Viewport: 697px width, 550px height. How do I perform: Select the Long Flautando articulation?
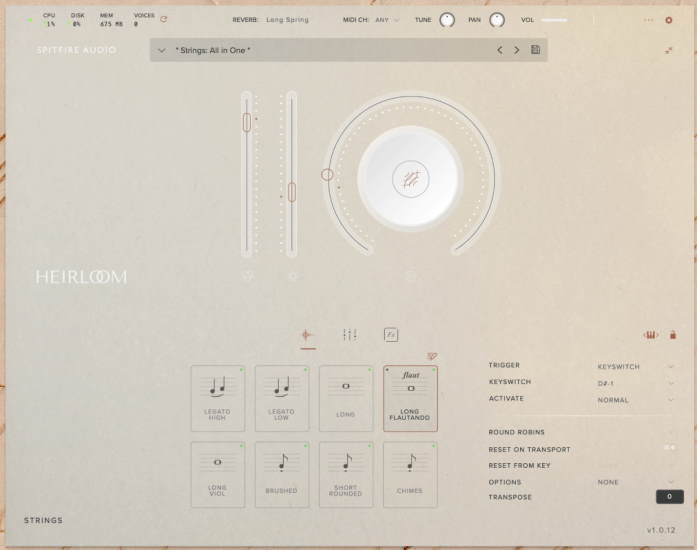click(x=410, y=398)
